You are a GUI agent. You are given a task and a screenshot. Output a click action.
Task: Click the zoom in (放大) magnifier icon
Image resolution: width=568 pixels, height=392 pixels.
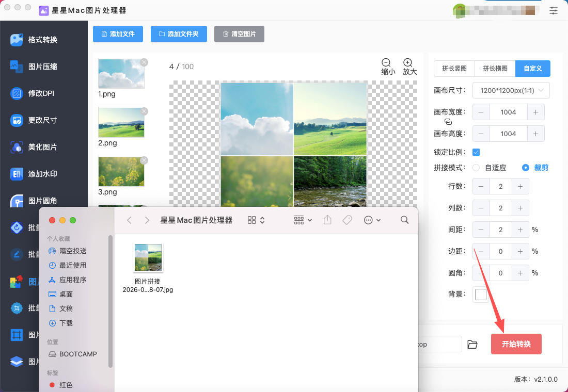(408, 62)
